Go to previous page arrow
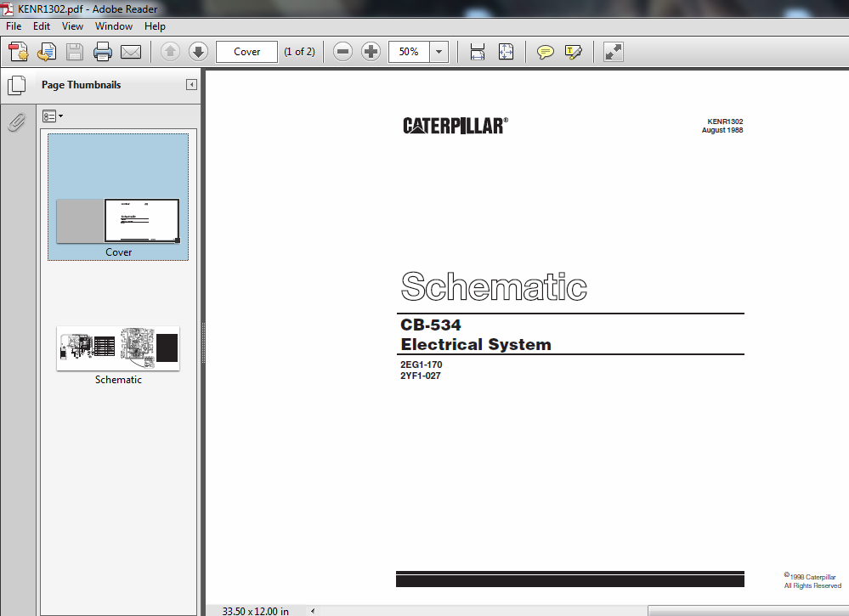The width and height of the screenshot is (849, 616). [170, 52]
